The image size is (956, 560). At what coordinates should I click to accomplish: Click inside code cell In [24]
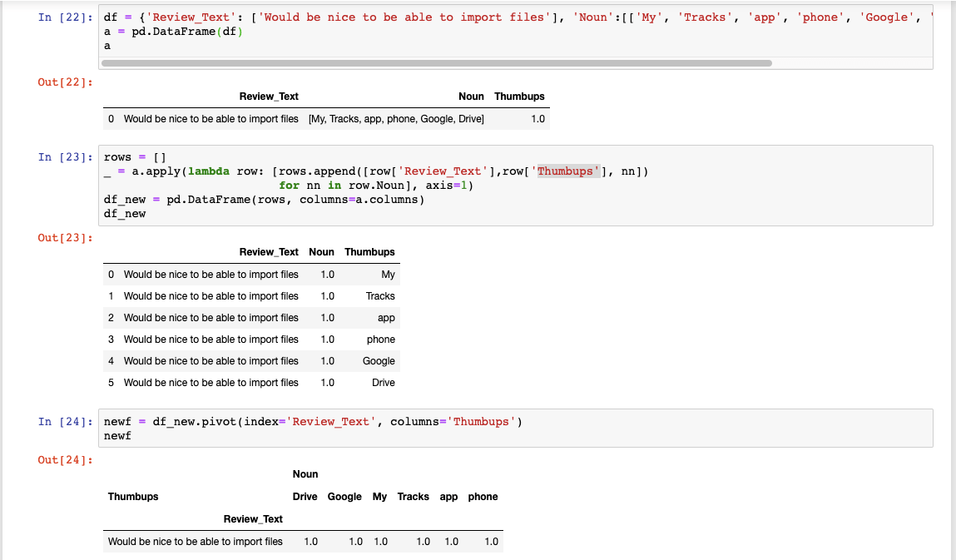[515, 429]
